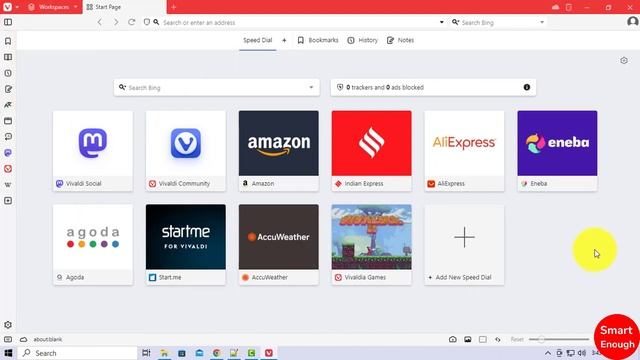Open the Workspaces dropdown
The width and height of the screenshot is (640, 360).
(53, 7)
